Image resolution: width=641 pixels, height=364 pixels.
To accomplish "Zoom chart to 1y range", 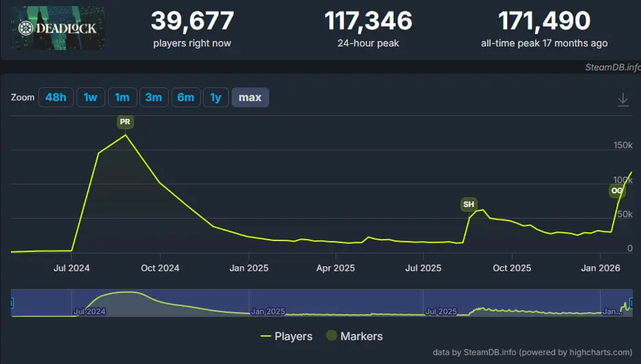I will pyautogui.click(x=215, y=98).
